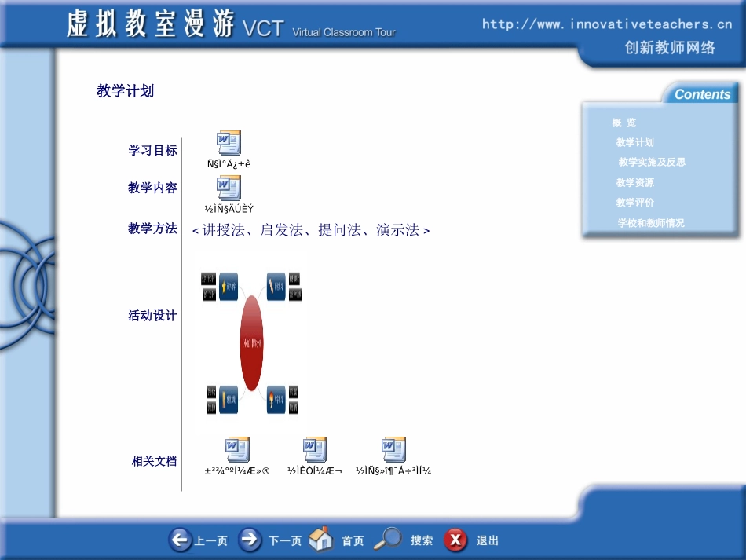This screenshot has height=560, width=746.
Task: Click the 退出 text label
Action: [x=488, y=540]
